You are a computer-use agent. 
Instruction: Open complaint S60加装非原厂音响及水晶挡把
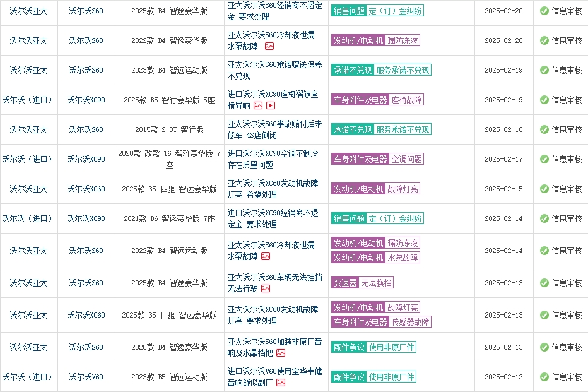click(274, 347)
